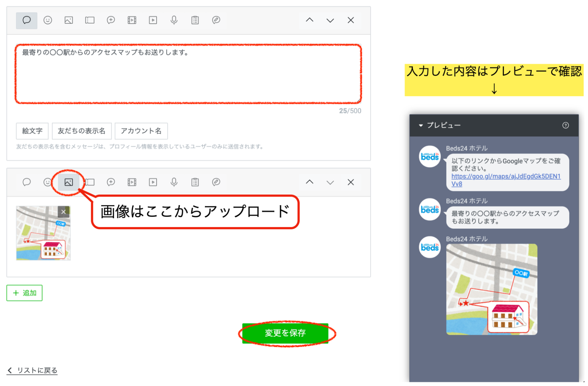Image resolution: width=588 pixels, height=386 pixels.
Task: Click 変更を保存 green button
Action: pyautogui.click(x=285, y=333)
